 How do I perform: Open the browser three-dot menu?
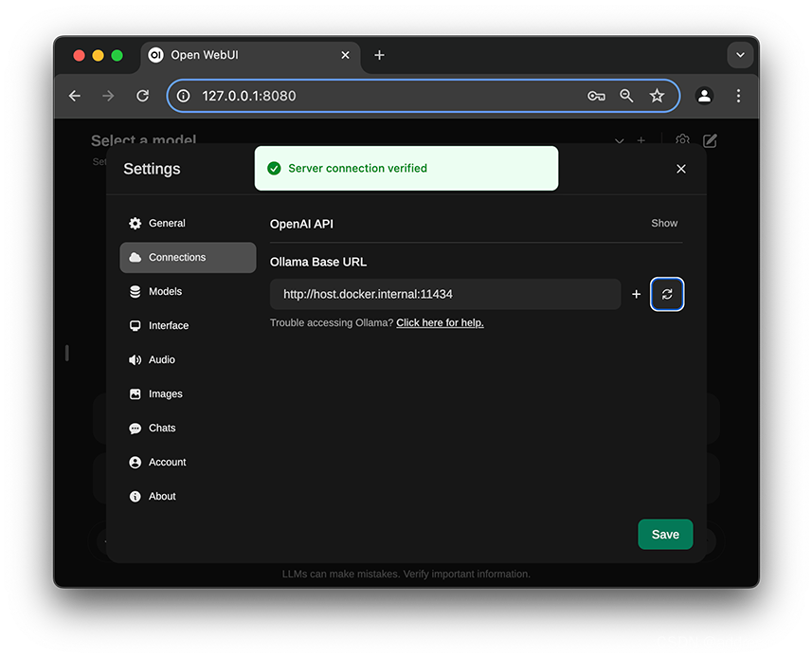(738, 96)
